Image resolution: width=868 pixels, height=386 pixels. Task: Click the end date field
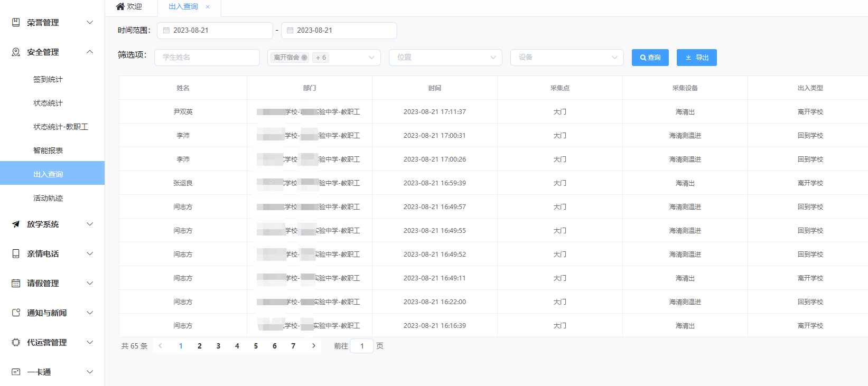tap(339, 31)
